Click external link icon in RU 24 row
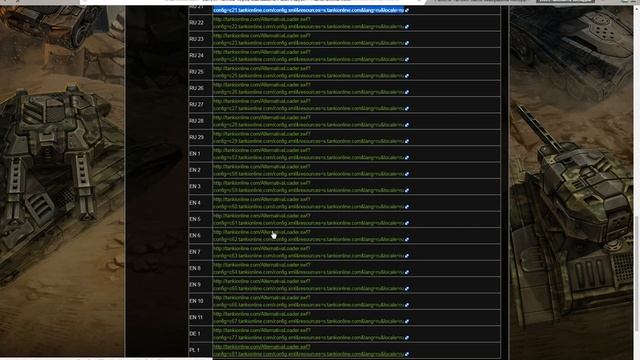 click(x=407, y=60)
